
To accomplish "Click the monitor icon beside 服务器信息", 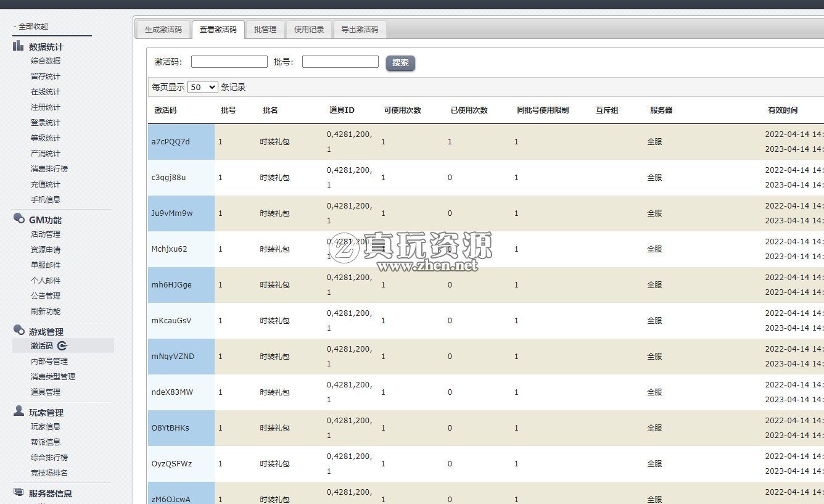I will 19,492.
